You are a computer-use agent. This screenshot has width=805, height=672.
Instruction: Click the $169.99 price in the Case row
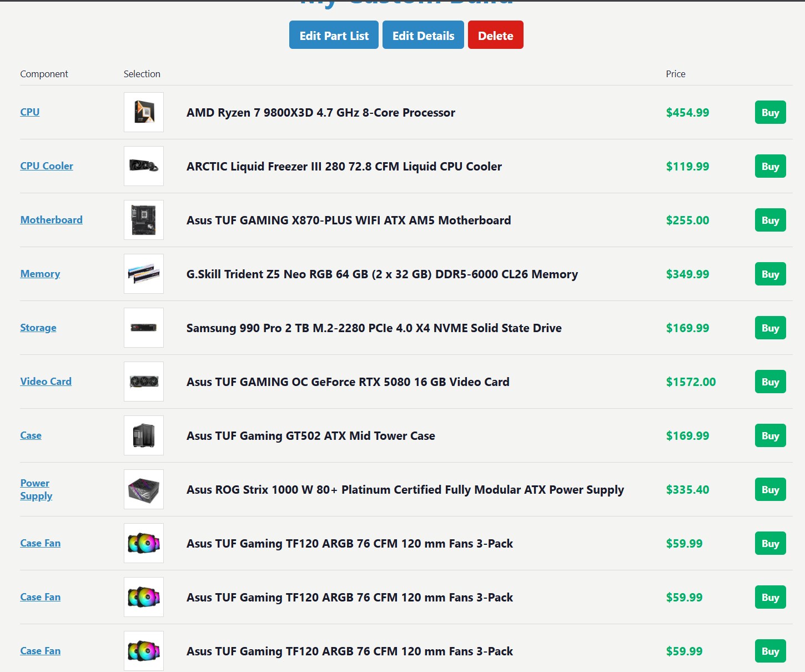(687, 436)
